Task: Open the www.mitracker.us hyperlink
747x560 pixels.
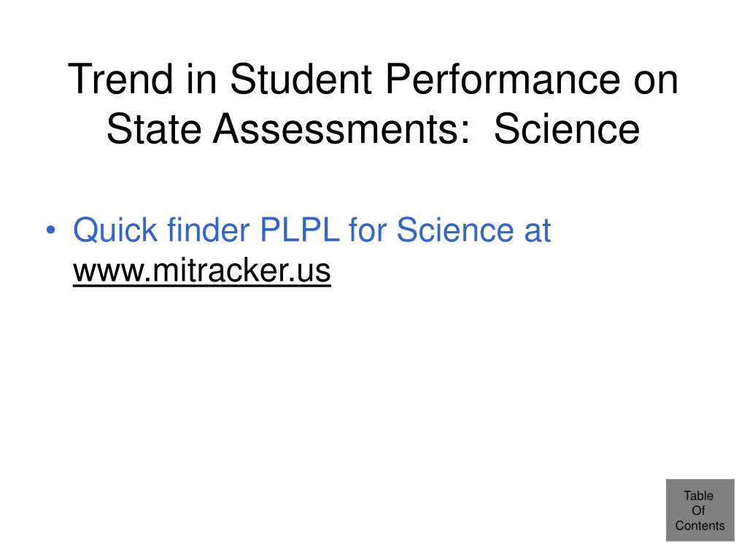Action: coord(202,271)
